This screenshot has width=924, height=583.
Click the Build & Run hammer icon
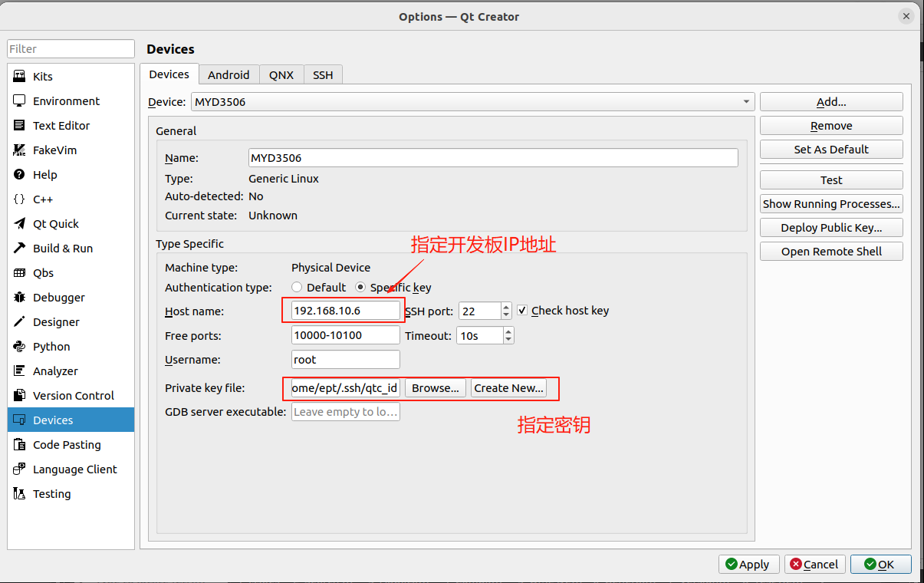19,249
